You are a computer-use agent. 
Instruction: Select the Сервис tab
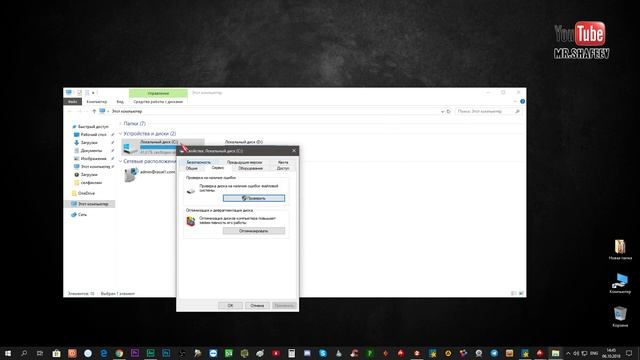tap(217, 168)
